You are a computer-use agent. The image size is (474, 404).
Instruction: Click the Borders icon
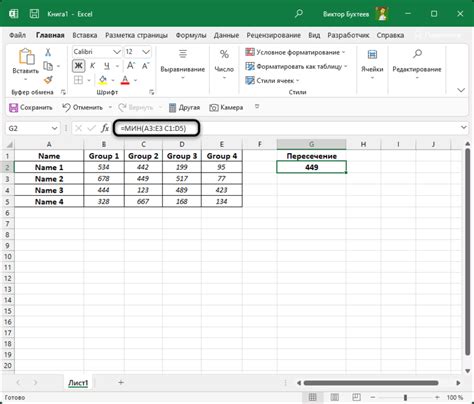click(78, 80)
